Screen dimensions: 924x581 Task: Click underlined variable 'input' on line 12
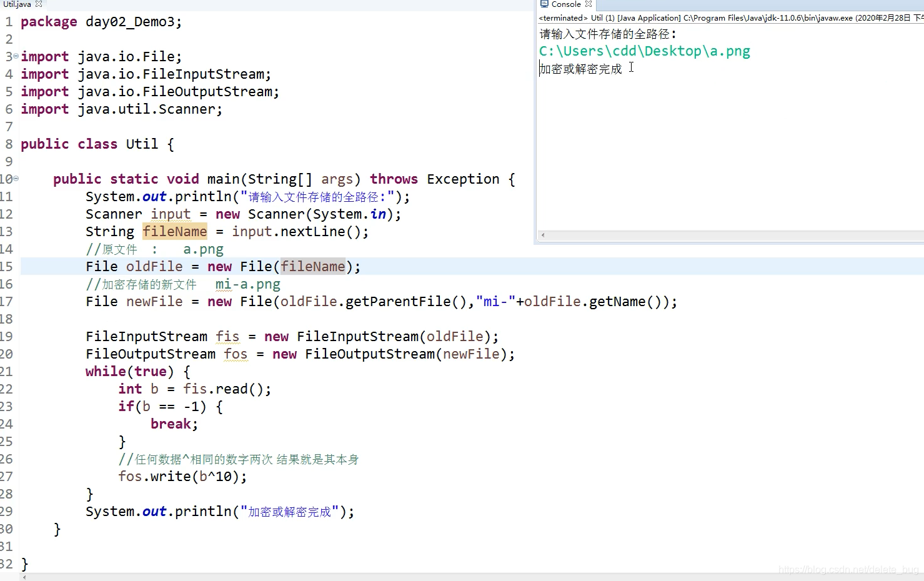pyautogui.click(x=171, y=214)
